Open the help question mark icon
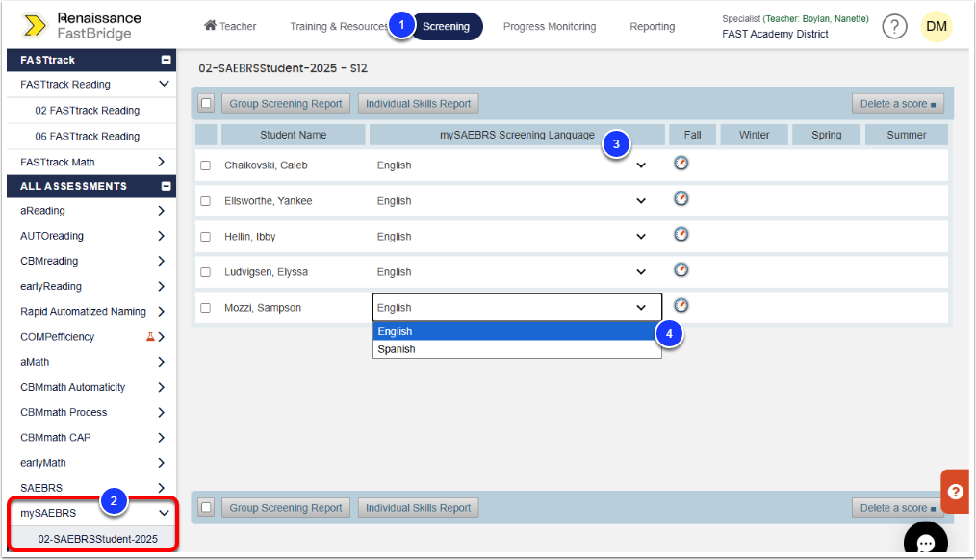This screenshot has width=976, height=560. click(894, 26)
